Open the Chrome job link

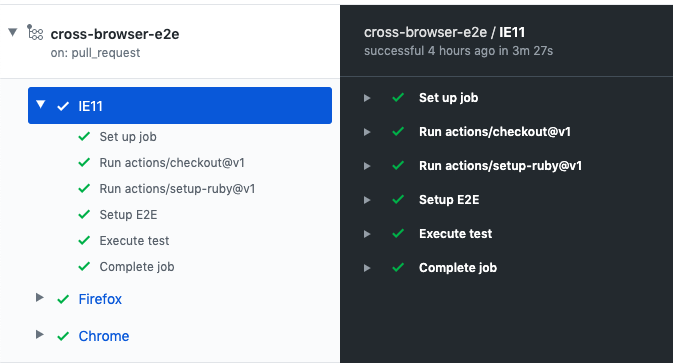point(103,336)
